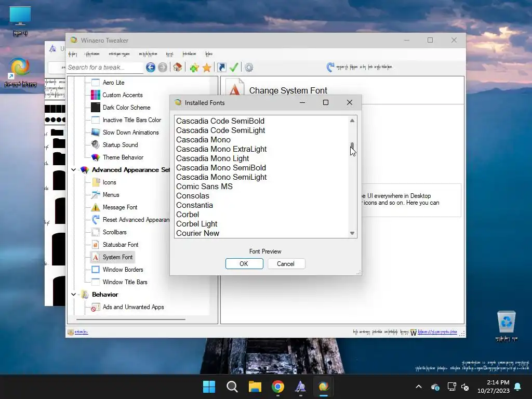Open settings with gear toolbar icon
This screenshot has height=399, width=532.
click(249, 67)
